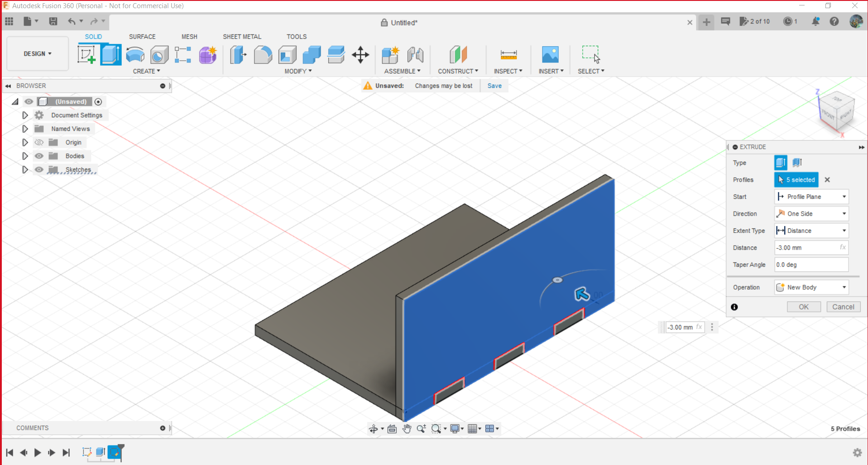Click the Construct plane icon
Viewport: 868px width, 465px height.
(x=458, y=55)
